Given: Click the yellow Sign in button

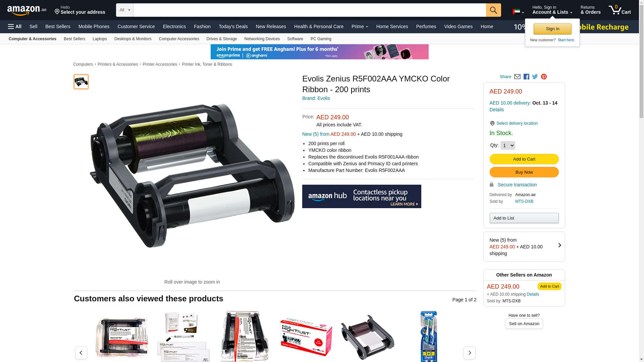Looking at the screenshot, I should (x=552, y=29).
